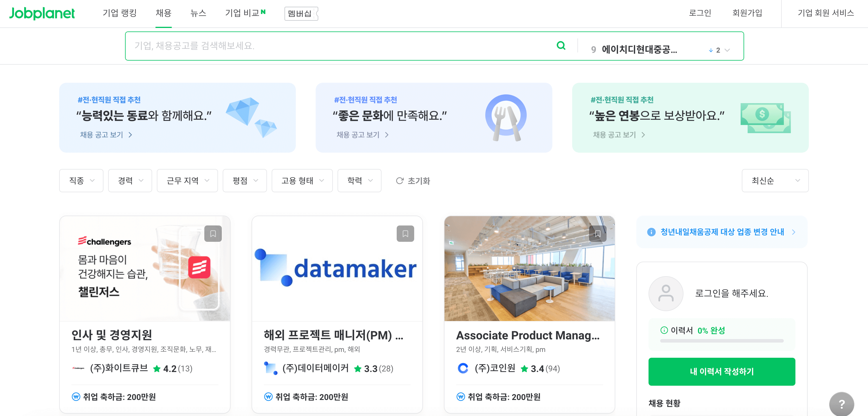
Task: Click the fork and knife banner illustration
Action: coord(506,118)
